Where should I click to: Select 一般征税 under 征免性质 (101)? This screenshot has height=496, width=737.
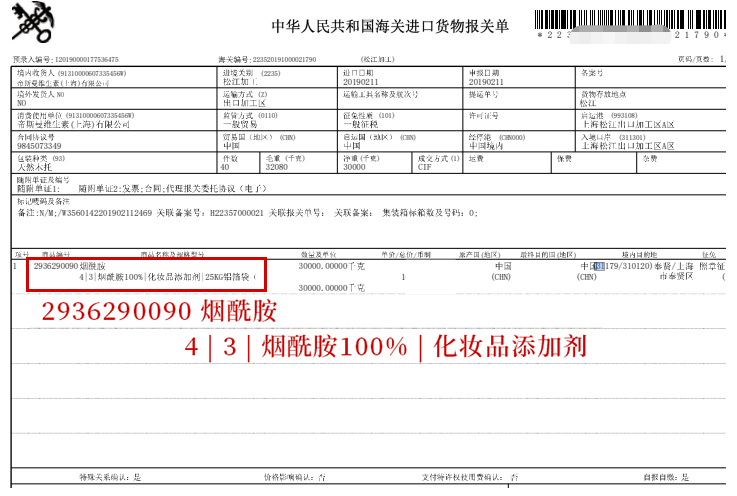[361, 125]
